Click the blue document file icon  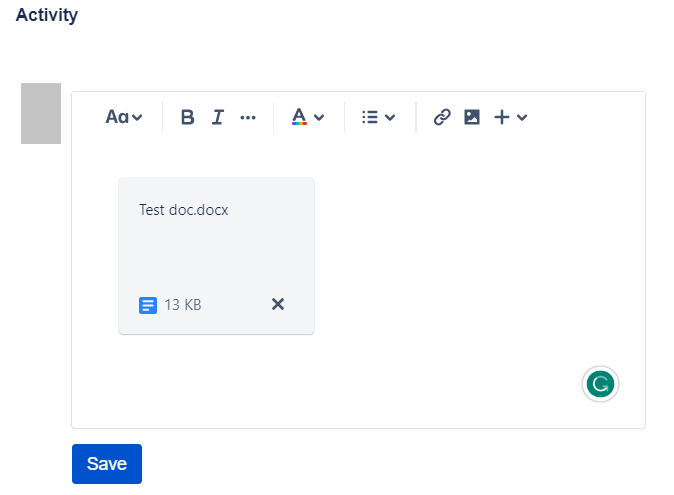148,305
